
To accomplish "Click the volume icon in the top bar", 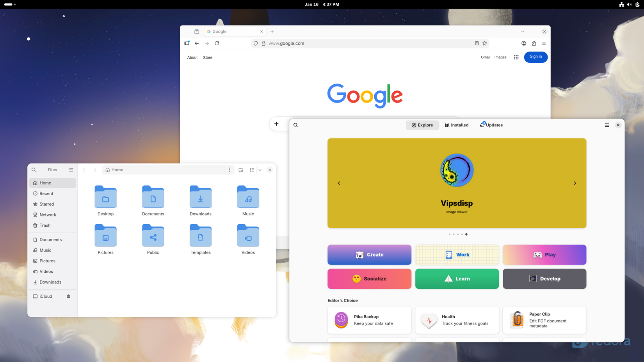I will click(x=629, y=4).
